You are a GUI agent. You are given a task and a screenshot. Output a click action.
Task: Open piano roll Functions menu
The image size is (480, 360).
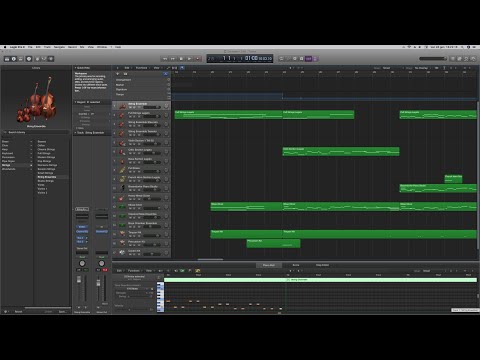pyautogui.click(x=134, y=271)
